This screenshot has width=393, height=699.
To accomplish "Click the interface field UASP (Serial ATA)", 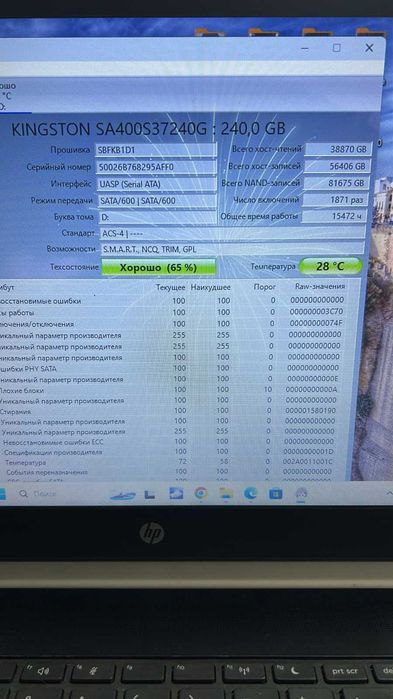I will (156, 184).
